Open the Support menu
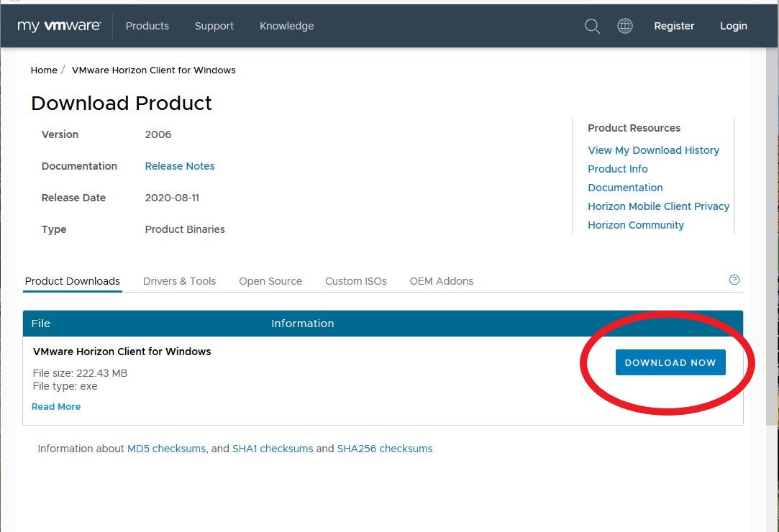This screenshot has width=779, height=532. click(x=214, y=26)
